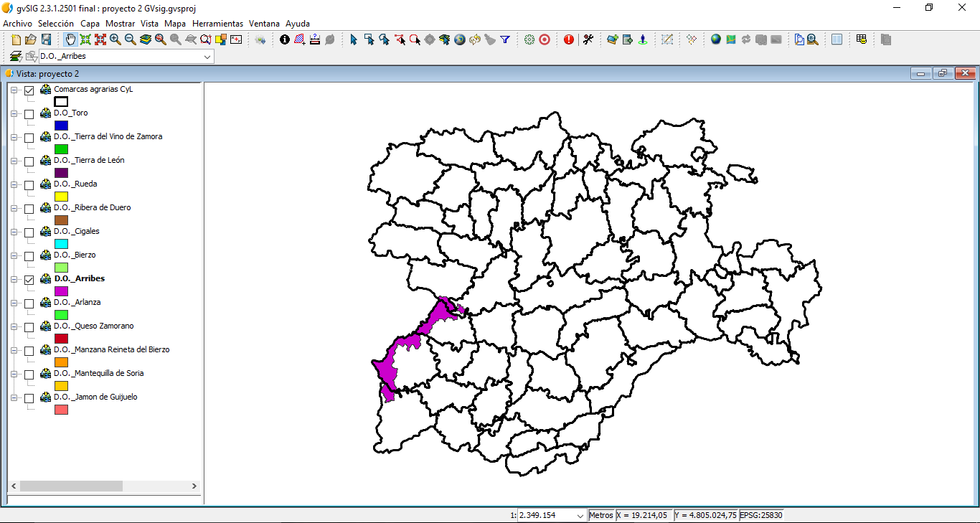Viewport: 980px width, 523px height.
Task: Collapse the Comarcas agrarias CyL legend node
Action: pyautogui.click(x=14, y=90)
